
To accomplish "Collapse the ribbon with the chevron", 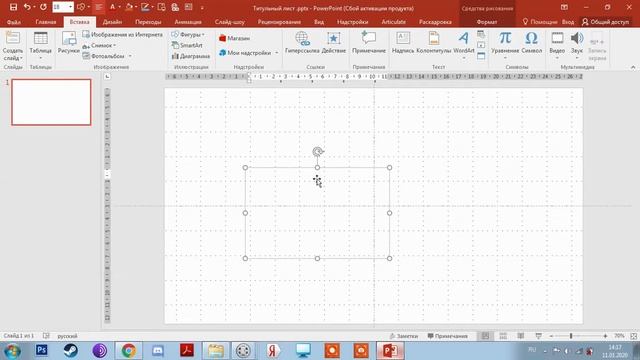I will coord(633,67).
